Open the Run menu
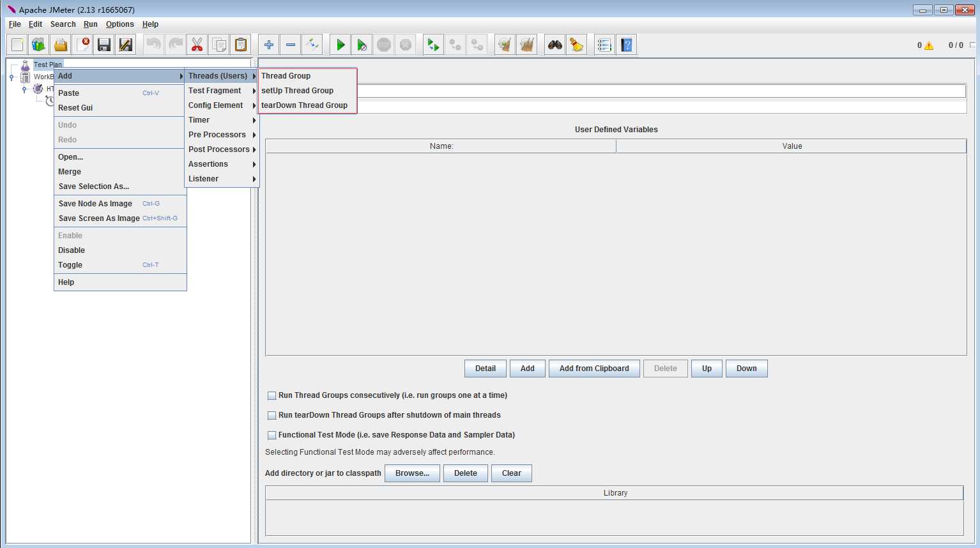Screen dimensions: 980x548 click(x=91, y=24)
